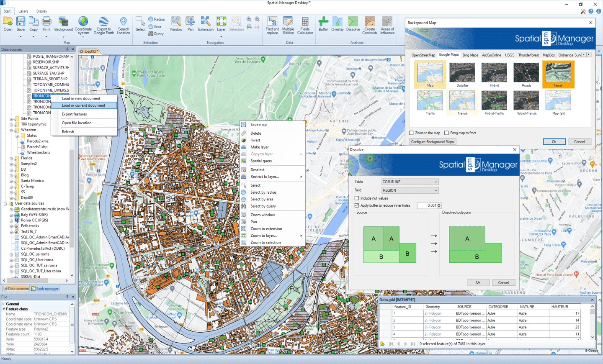The image size is (603, 364).
Task: Select the Create Centroids tool
Action: [x=370, y=25]
